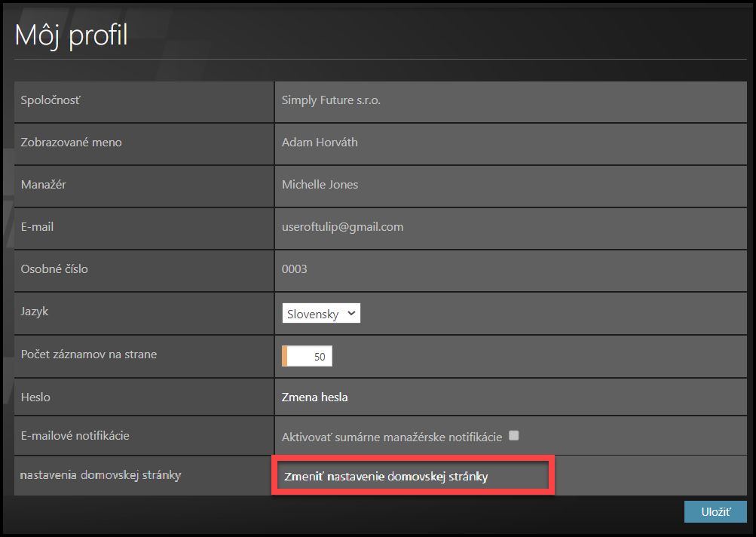Enable the summary manager notifications checkbox
756x537 pixels.
pyautogui.click(x=514, y=435)
